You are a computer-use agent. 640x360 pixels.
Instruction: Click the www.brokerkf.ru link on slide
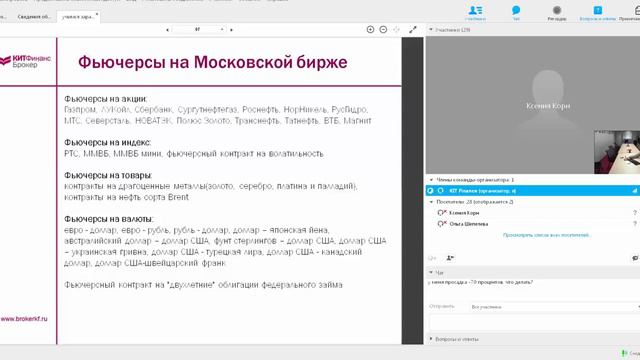point(24,319)
